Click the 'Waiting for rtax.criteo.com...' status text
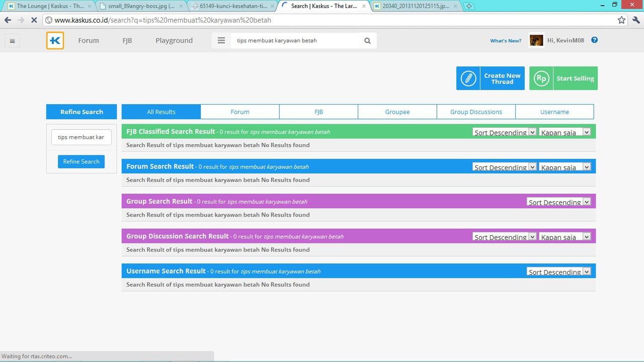Image resolution: width=644 pixels, height=362 pixels. tap(37, 356)
